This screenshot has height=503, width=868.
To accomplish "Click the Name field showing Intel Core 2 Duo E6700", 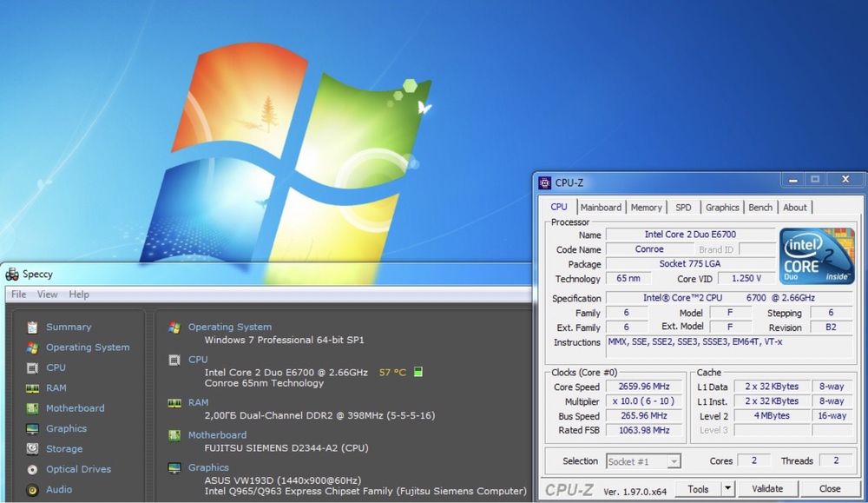I will [x=690, y=235].
